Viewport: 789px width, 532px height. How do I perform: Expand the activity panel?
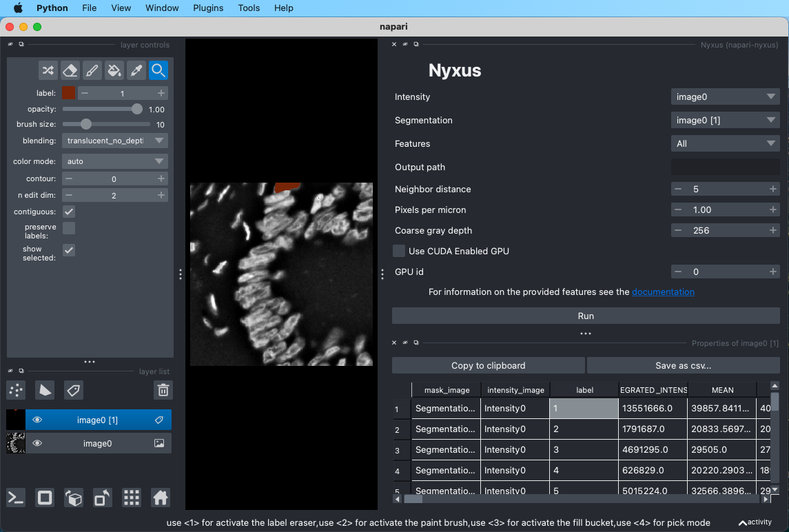pos(755,522)
